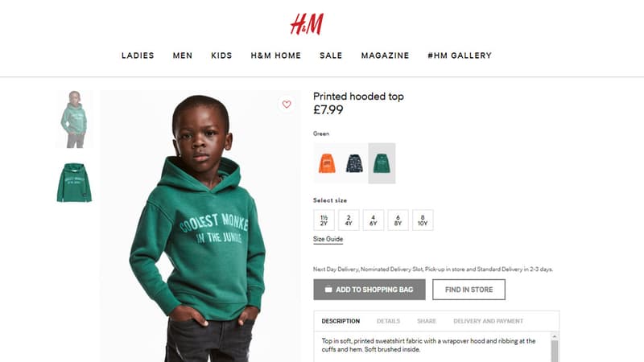Open the Size Guide link

[328, 239]
